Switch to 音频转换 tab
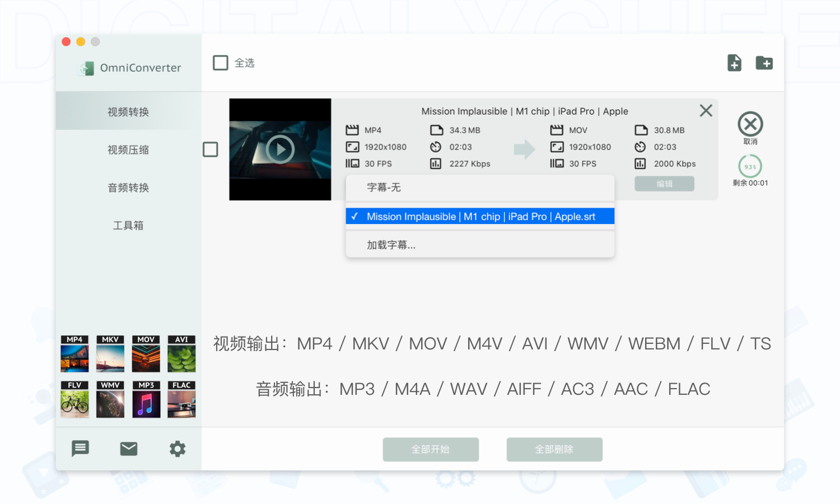840x504 pixels. click(128, 188)
